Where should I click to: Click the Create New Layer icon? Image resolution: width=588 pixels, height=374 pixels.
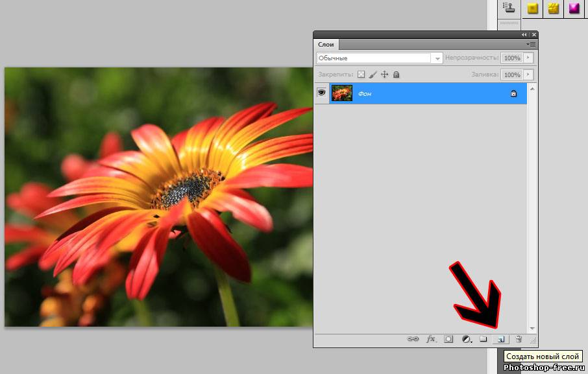(x=500, y=339)
